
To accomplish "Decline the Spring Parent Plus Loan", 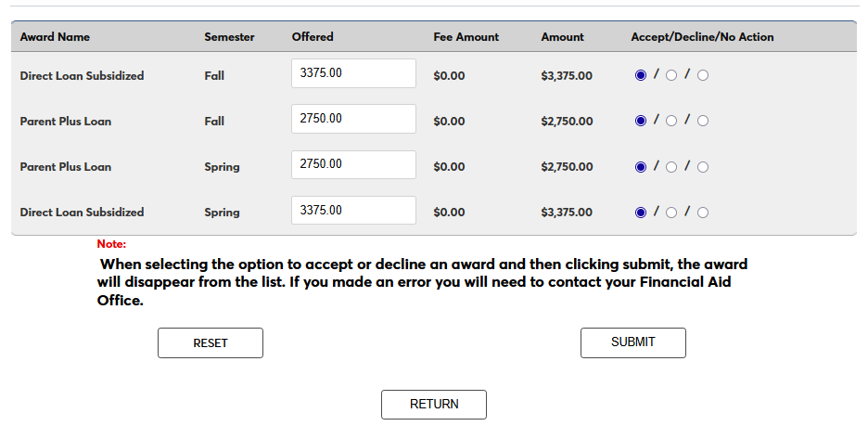I will point(671,167).
